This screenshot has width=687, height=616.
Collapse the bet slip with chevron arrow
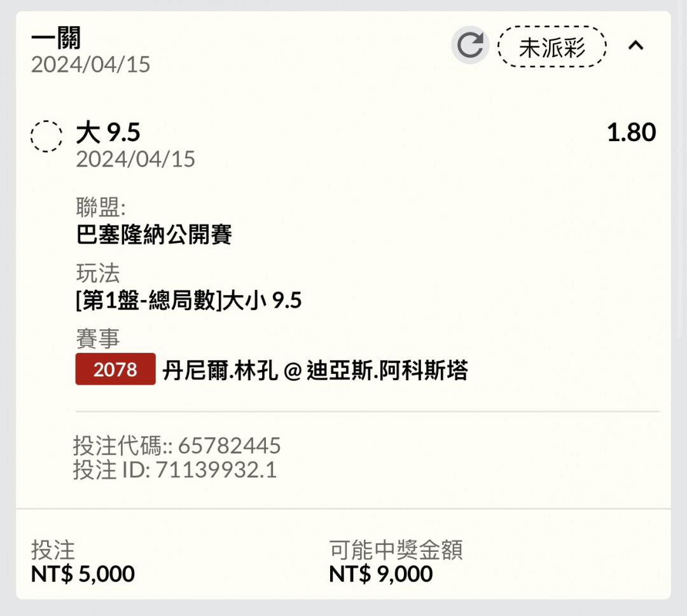pyautogui.click(x=635, y=45)
